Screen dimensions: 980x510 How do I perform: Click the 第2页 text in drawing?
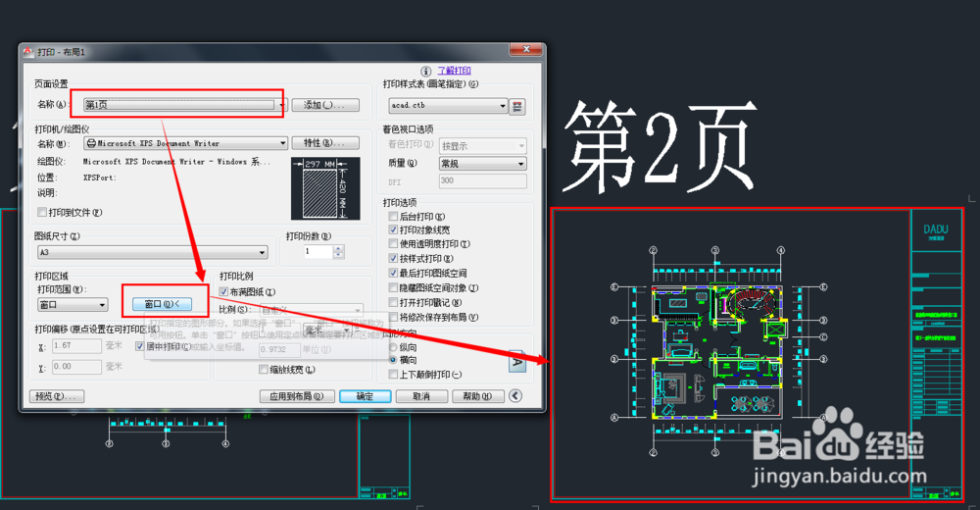pos(660,148)
